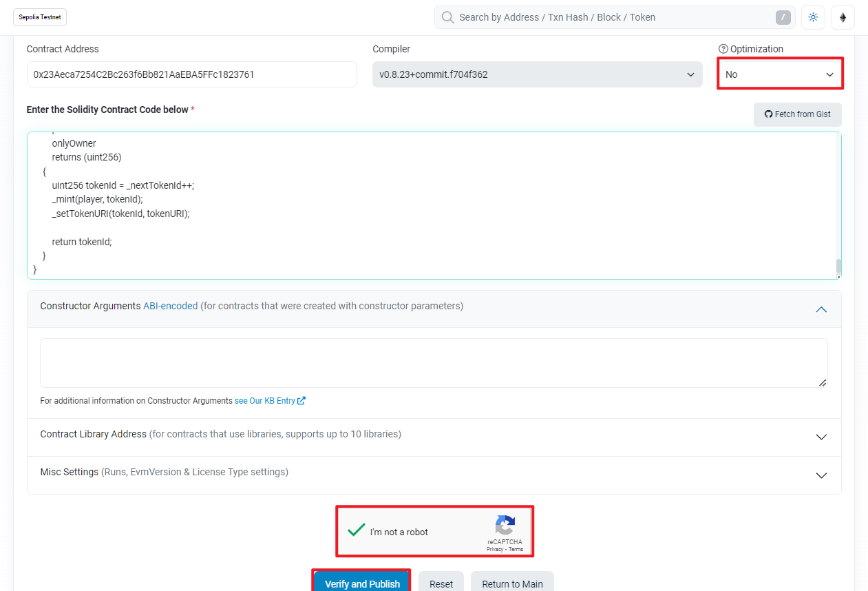Check the "I'm not a robot" checkbox

coord(356,530)
